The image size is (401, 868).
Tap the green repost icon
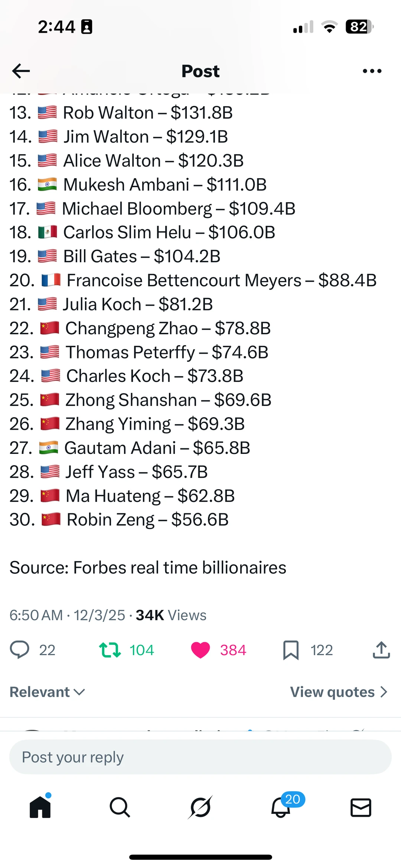110,650
